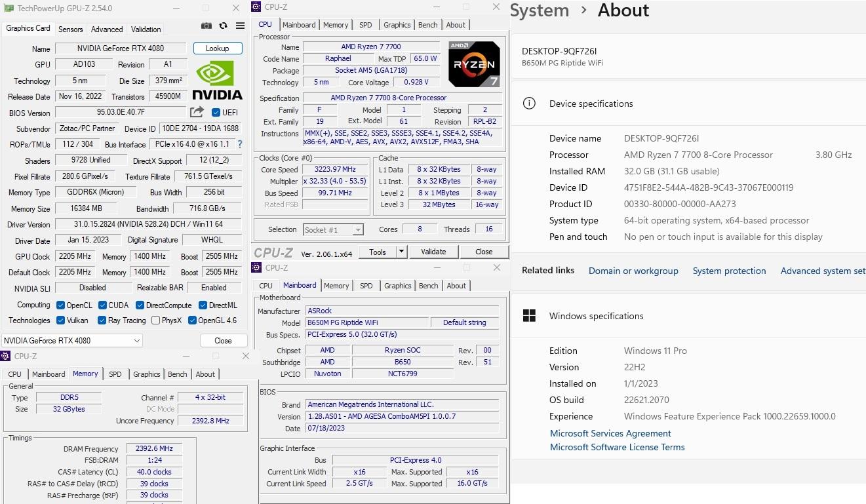
Task: Open the Socket #1 selection dropdown
Action: [x=333, y=229]
